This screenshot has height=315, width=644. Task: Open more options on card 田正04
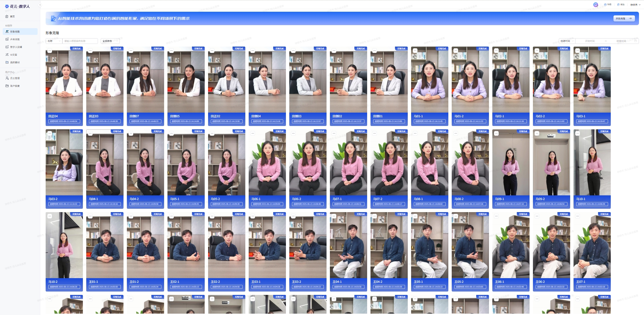point(50,51)
